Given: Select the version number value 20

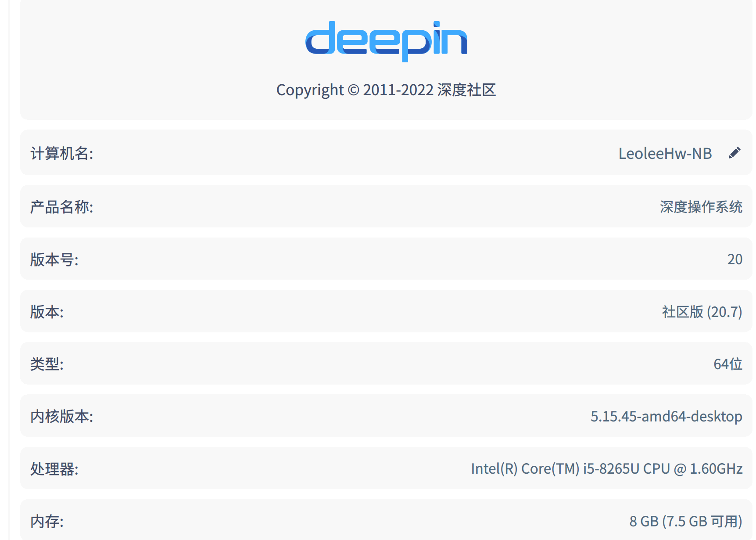Looking at the screenshot, I should 735,259.
